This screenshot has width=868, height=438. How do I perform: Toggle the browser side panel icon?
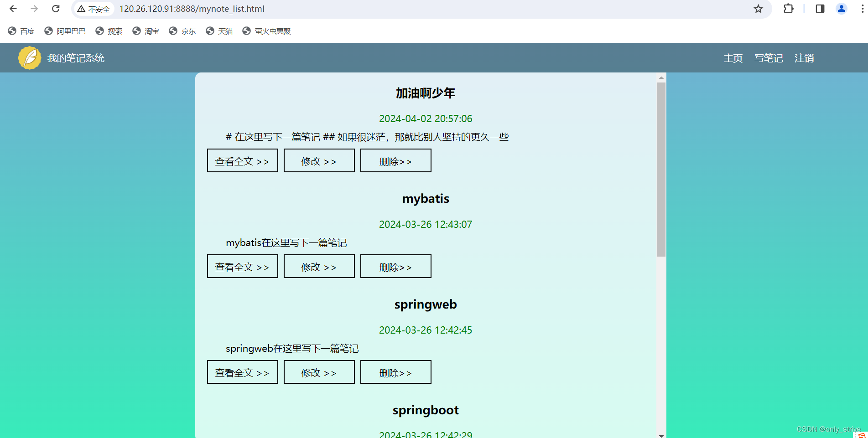click(820, 9)
